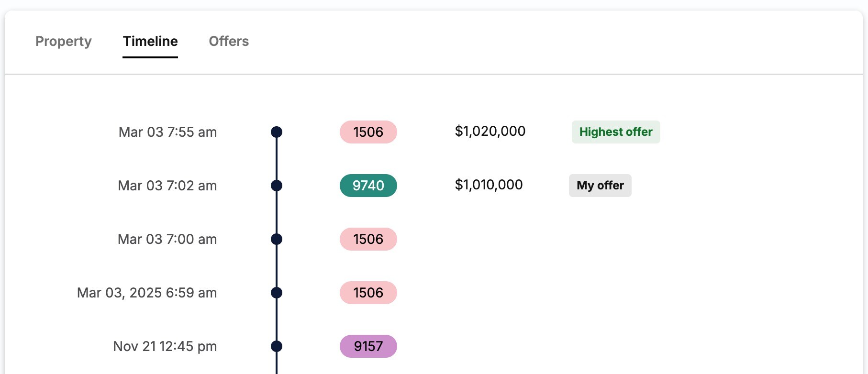Open the 1506 badge in the 6:59 am row

click(368, 293)
